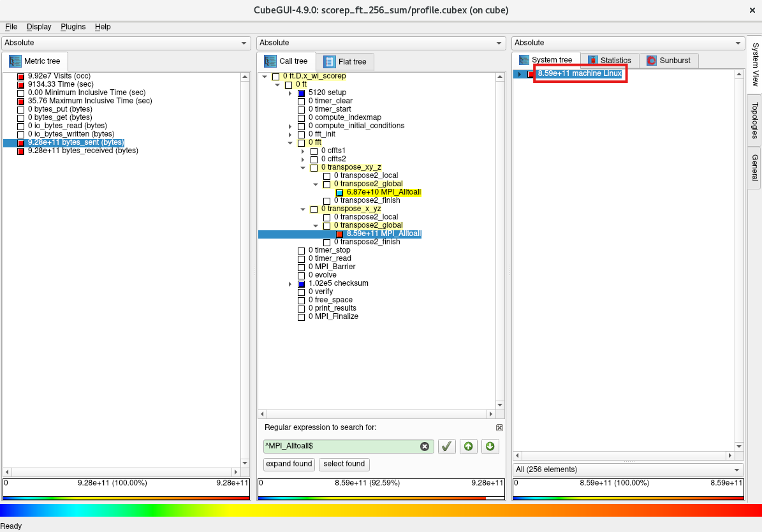Jump to next match with down arrow icon
Image resolution: width=762 pixels, height=532 pixels.
[490, 447]
